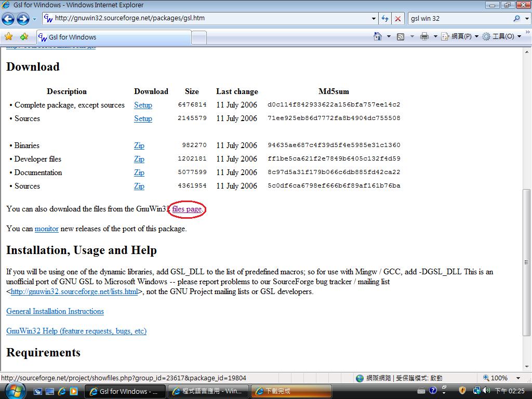Click the Add to Favorites icon

click(x=24, y=37)
